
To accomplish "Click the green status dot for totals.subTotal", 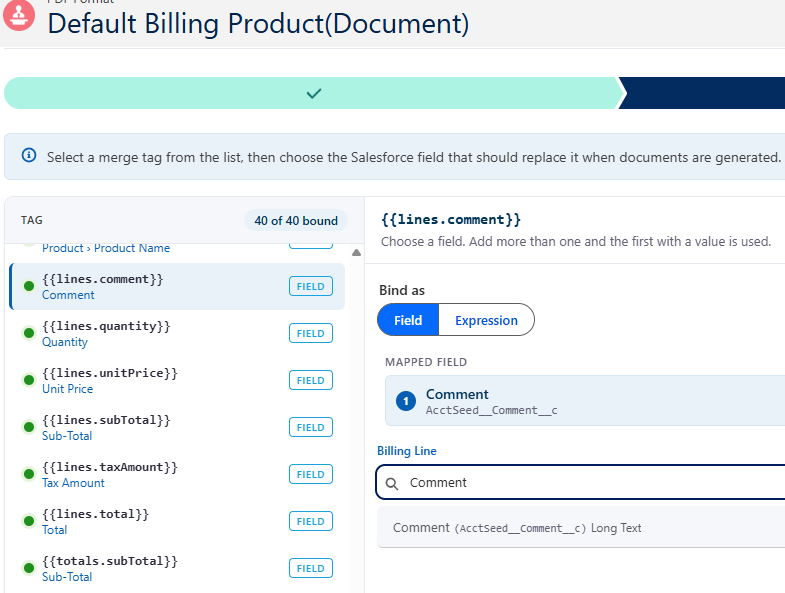I will (29, 568).
